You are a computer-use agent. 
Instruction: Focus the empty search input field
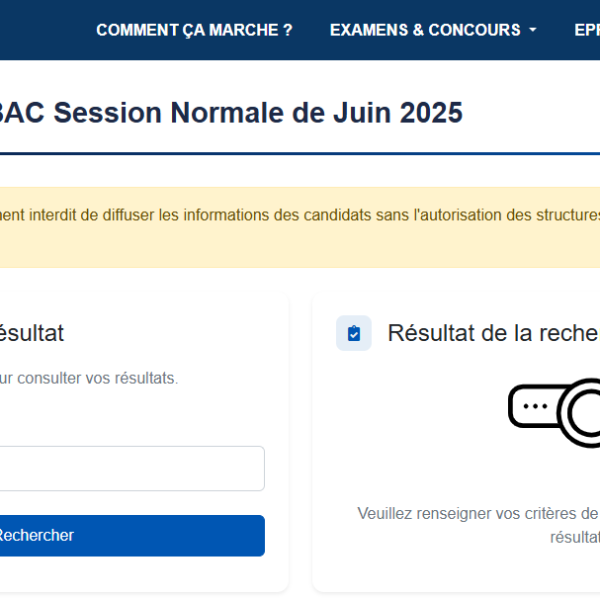(132, 468)
